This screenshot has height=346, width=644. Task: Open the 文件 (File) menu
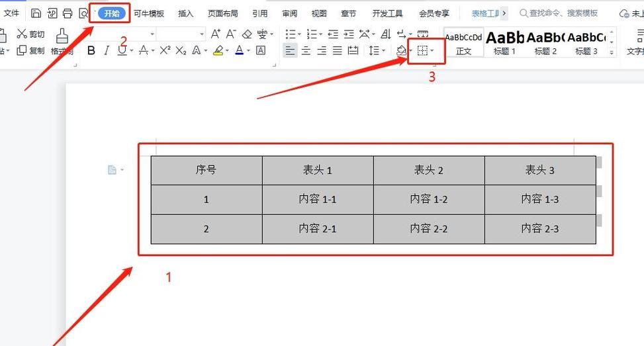point(11,13)
